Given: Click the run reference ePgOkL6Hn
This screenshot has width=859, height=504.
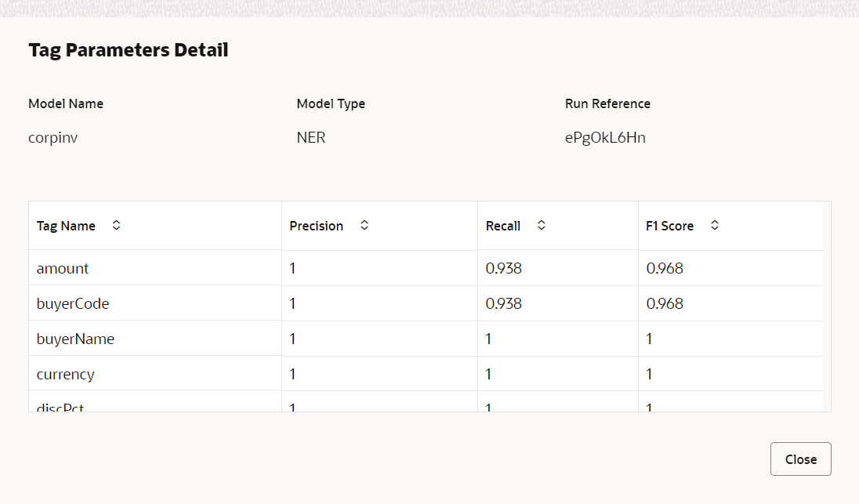Looking at the screenshot, I should (x=605, y=137).
